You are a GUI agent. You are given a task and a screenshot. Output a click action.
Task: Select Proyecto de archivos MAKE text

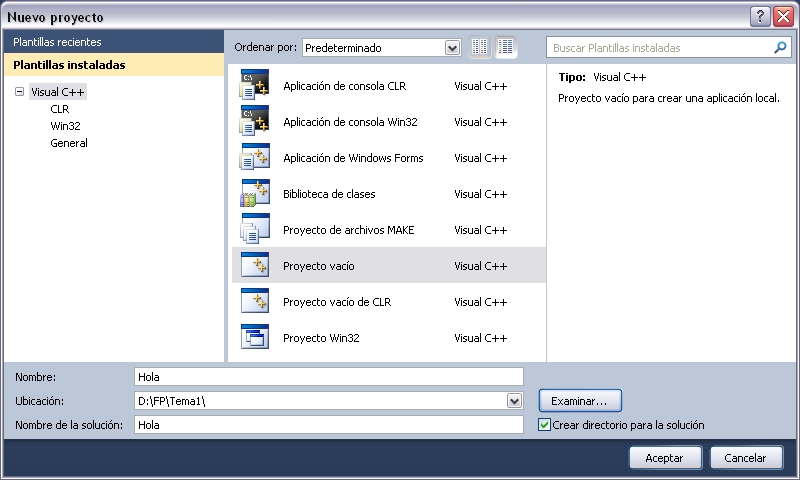[348, 230]
